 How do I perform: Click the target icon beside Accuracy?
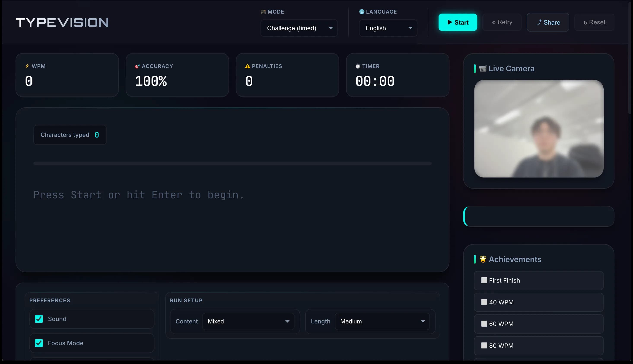click(x=137, y=66)
